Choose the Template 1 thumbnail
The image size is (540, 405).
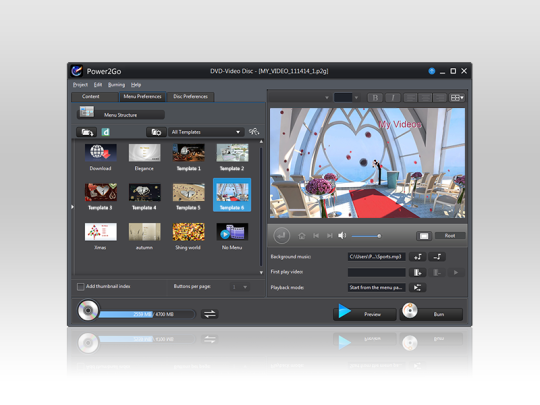click(x=188, y=153)
